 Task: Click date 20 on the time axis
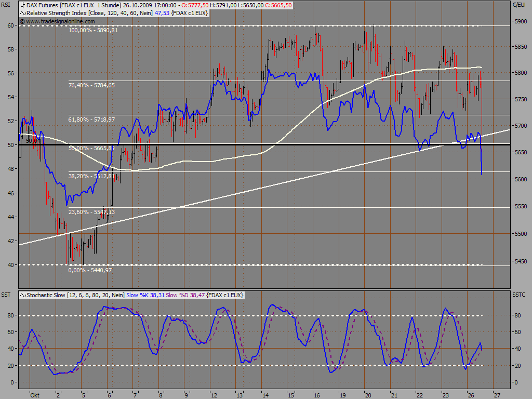pyautogui.click(x=368, y=395)
